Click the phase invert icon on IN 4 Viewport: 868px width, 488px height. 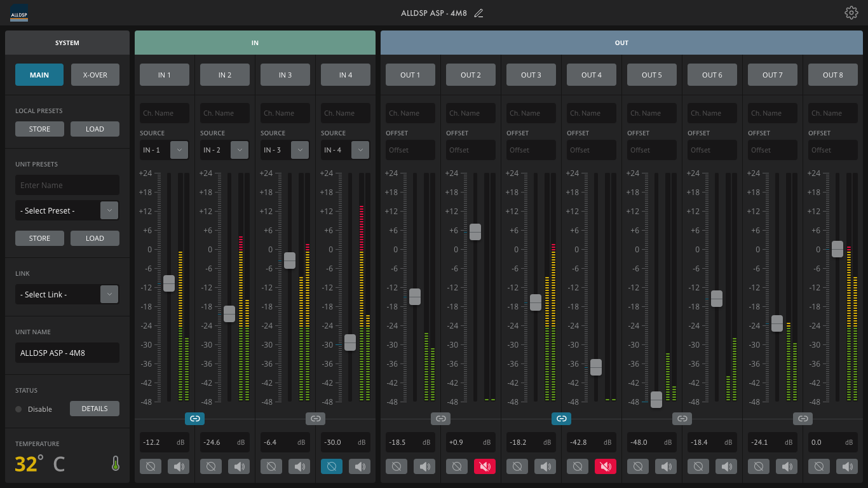(x=331, y=466)
